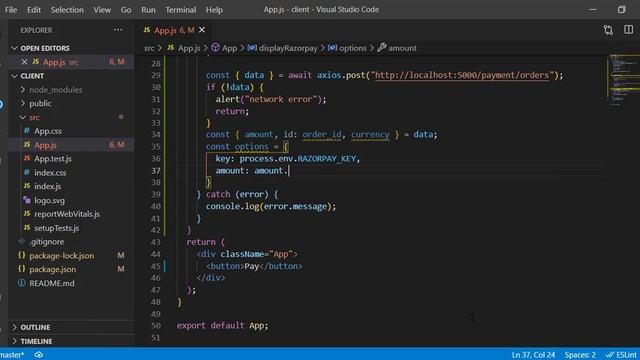
Task: Collapse the src folder
Action: pos(34,117)
